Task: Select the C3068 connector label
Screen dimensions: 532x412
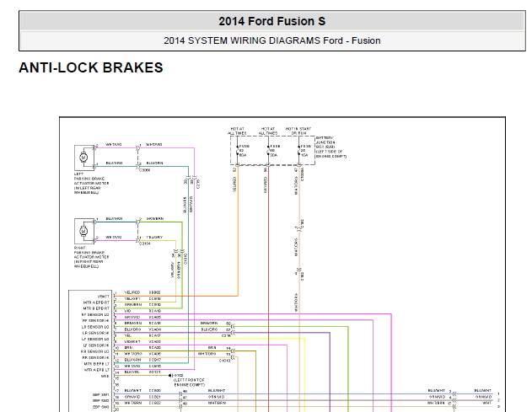Action: coord(144,170)
